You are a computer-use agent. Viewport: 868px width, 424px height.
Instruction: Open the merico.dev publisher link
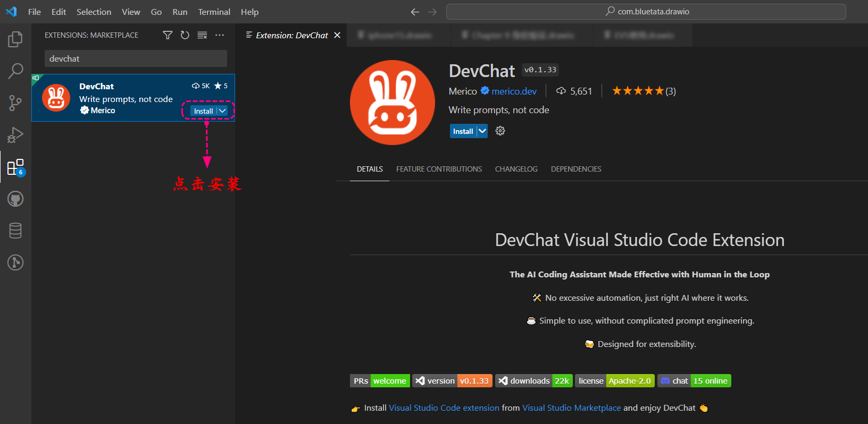point(514,91)
